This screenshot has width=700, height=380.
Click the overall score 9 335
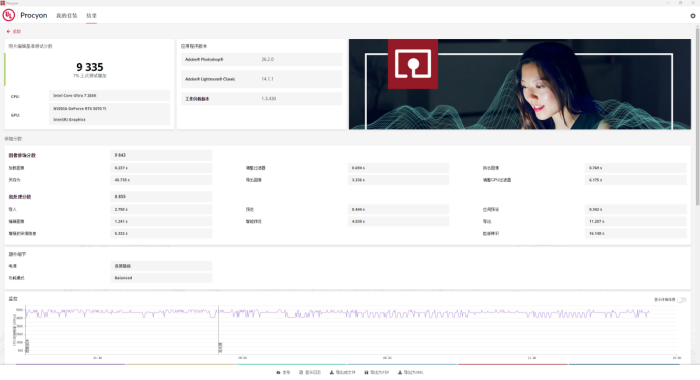click(90, 67)
